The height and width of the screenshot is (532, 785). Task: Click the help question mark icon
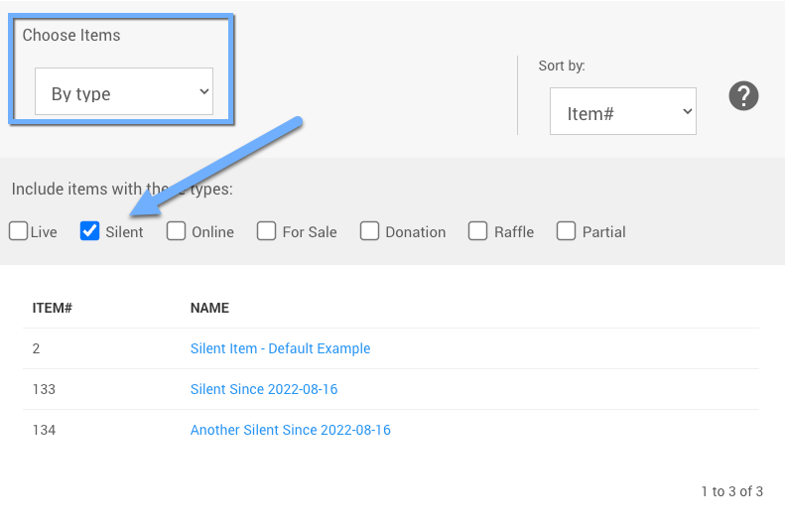click(743, 96)
